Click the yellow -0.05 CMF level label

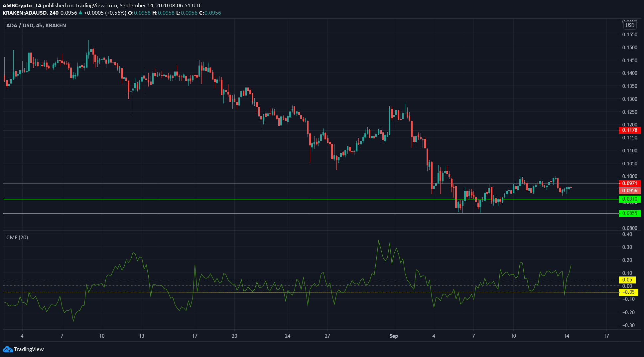coord(628,292)
